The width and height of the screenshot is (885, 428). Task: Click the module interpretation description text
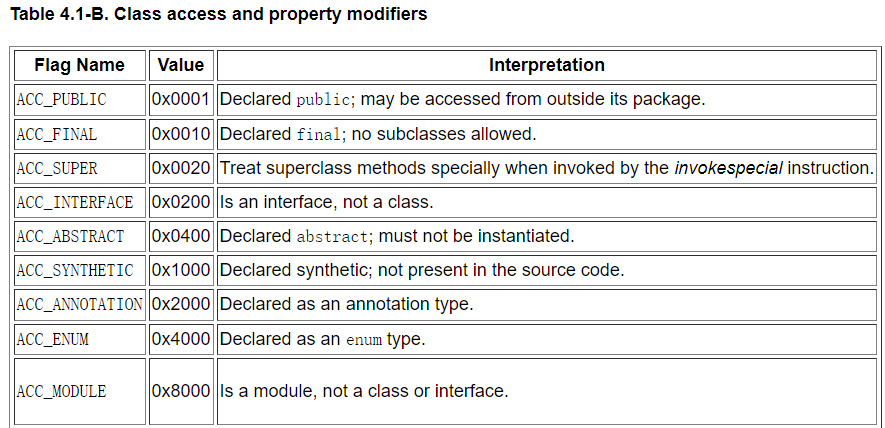364,391
